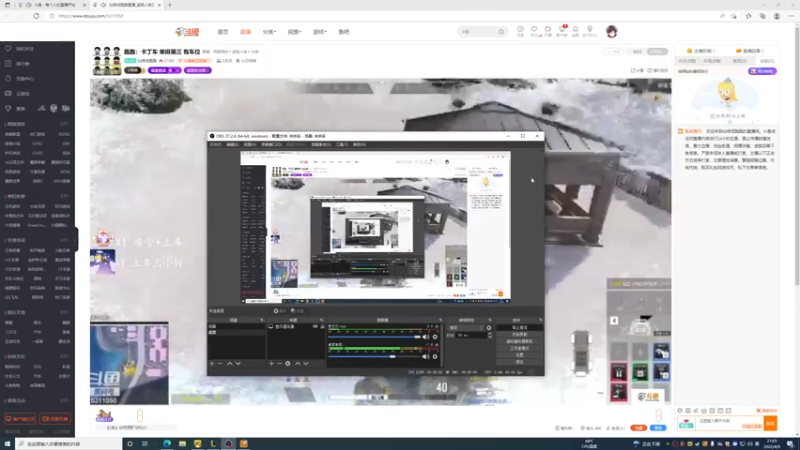Open Microsoft Edge from the taskbar

(x=167, y=444)
